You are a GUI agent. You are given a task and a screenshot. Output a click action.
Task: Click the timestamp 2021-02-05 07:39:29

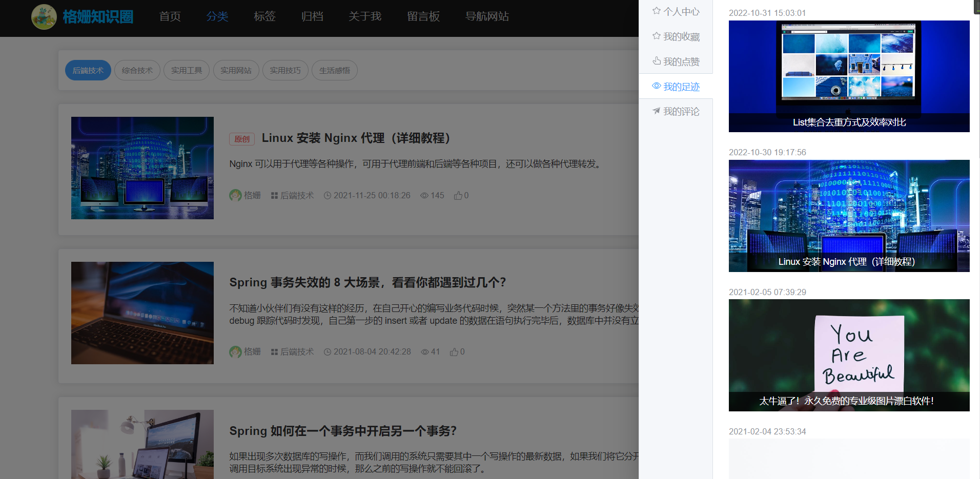click(767, 292)
